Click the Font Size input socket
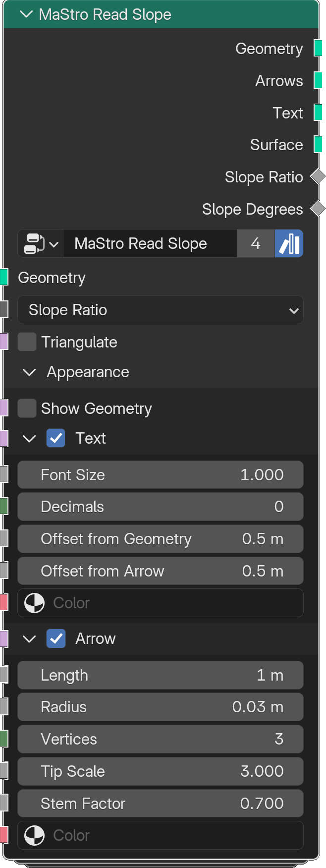The image size is (326, 868). tap(4, 474)
